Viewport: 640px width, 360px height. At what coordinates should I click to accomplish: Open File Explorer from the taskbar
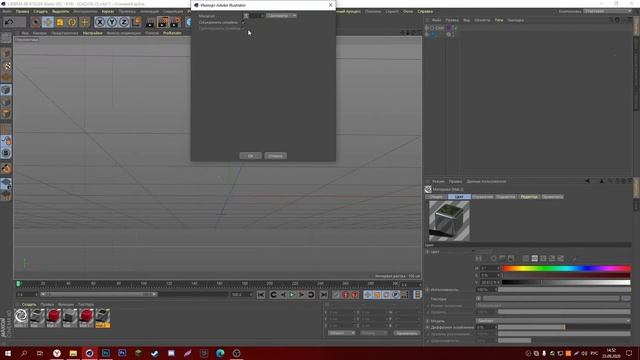(73, 353)
